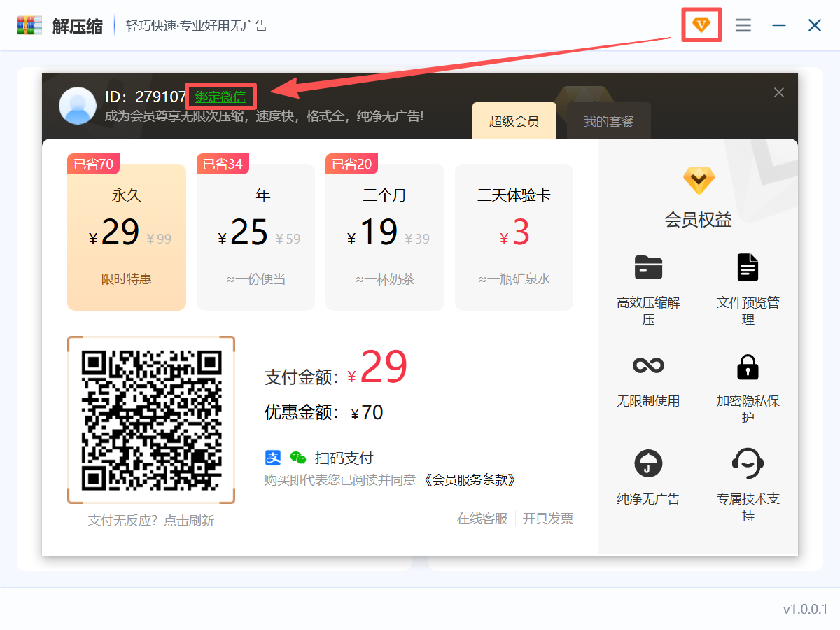Screen dimensions: 840x630
Task: Click 开具发票 to request invoice
Action: click(x=548, y=519)
